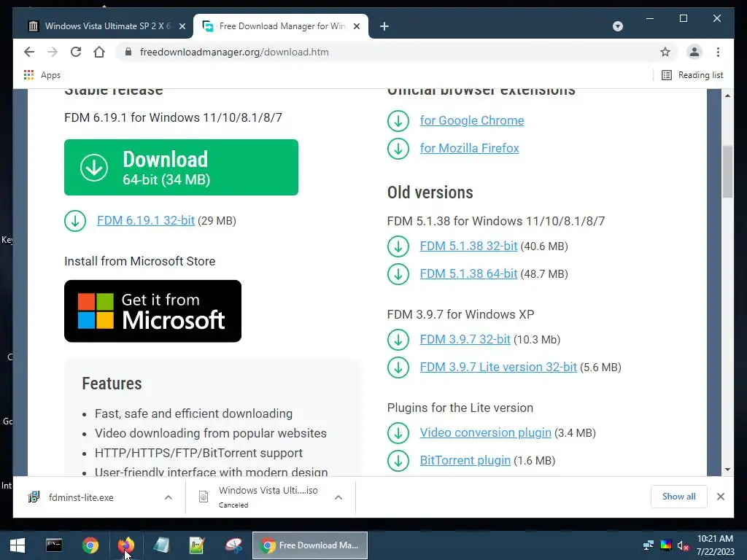Click the page scrollbar thumb
Screen dimensions: 747x560
[727, 171]
